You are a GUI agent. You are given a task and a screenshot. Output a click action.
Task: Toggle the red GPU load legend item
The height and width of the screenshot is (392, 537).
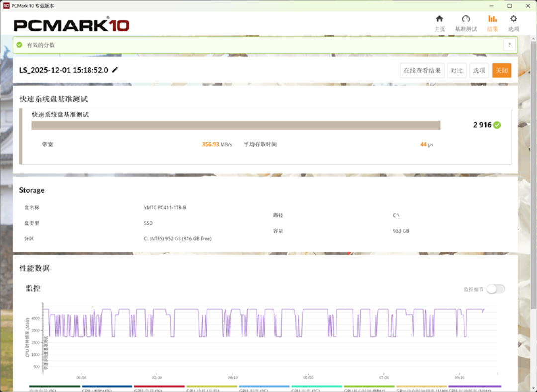coord(159,389)
